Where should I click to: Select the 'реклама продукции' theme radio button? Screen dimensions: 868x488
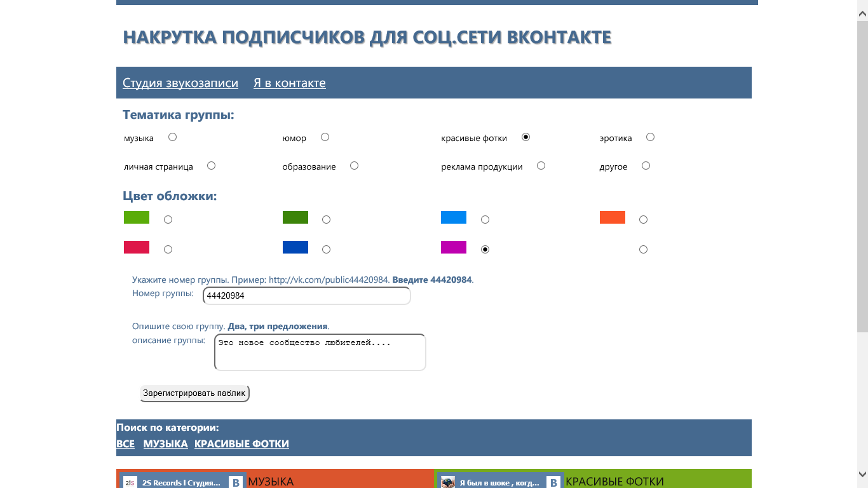pyautogui.click(x=541, y=166)
